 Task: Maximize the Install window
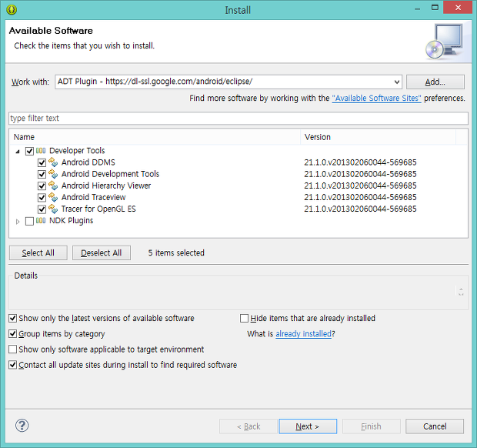tap(435, 8)
